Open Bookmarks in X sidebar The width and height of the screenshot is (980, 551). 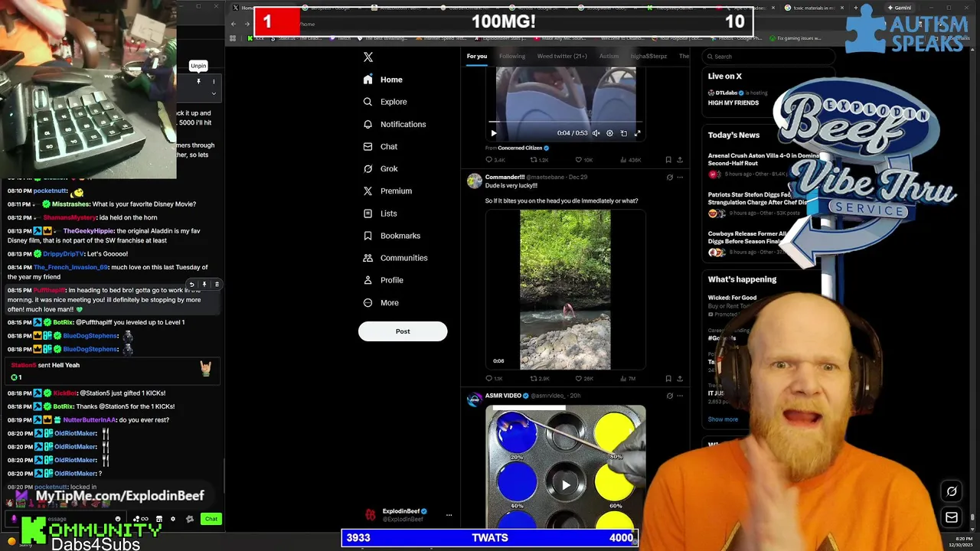coord(391,236)
